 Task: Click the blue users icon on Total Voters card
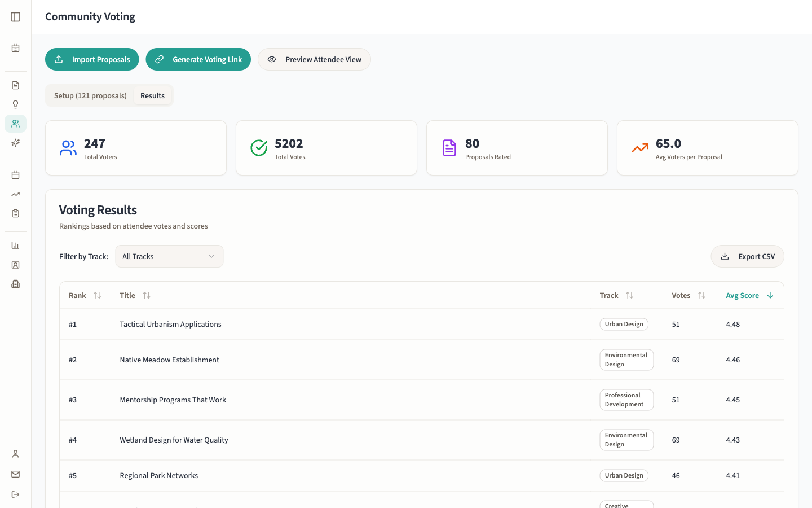tap(68, 148)
